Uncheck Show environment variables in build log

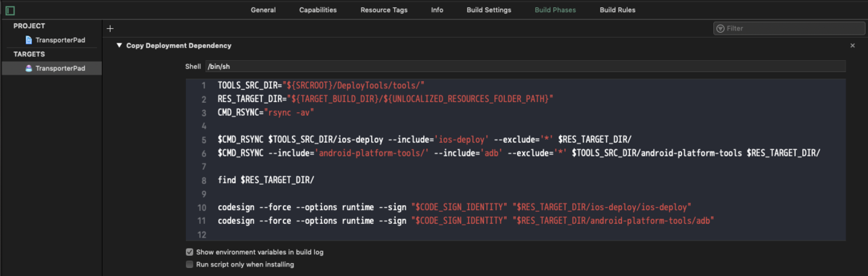coord(190,252)
